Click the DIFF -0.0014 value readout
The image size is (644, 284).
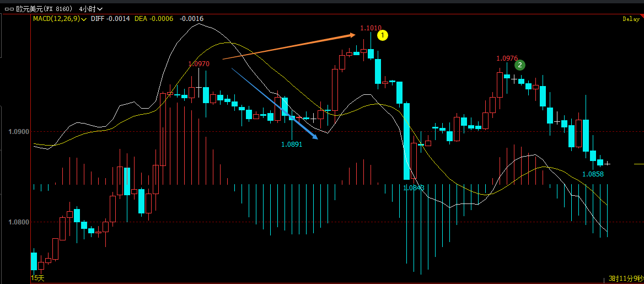tap(110, 19)
